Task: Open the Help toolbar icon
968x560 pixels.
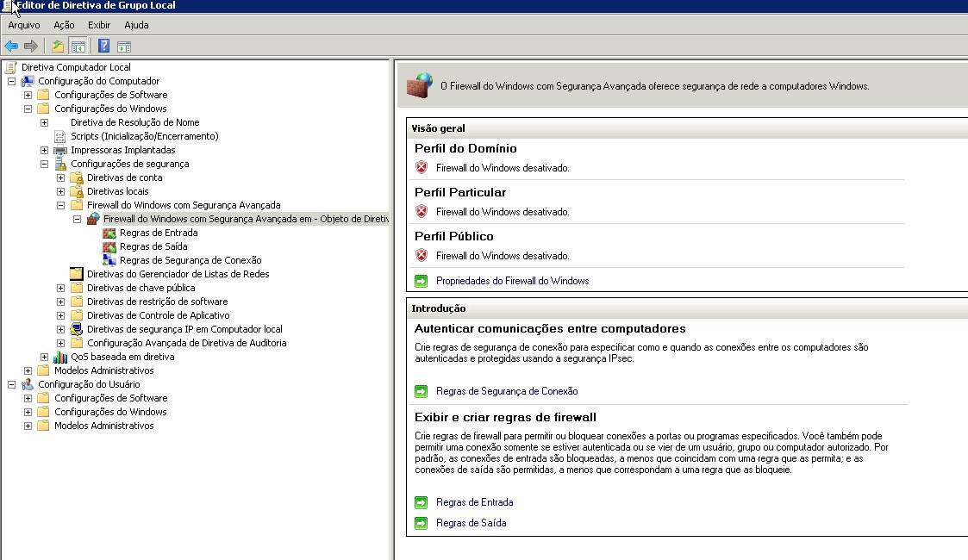Action: (103, 47)
